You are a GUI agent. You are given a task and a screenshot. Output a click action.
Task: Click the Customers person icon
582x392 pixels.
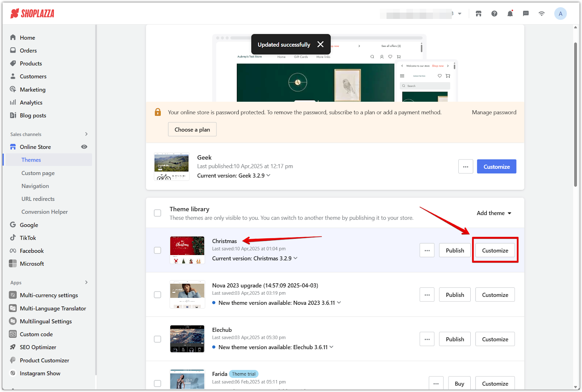tap(13, 76)
